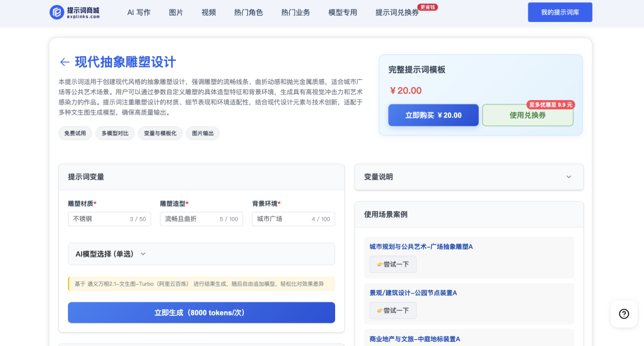Viewport: 644px width, 346px height.
Task: Click the 使用兑换券 button
Action: tap(528, 115)
